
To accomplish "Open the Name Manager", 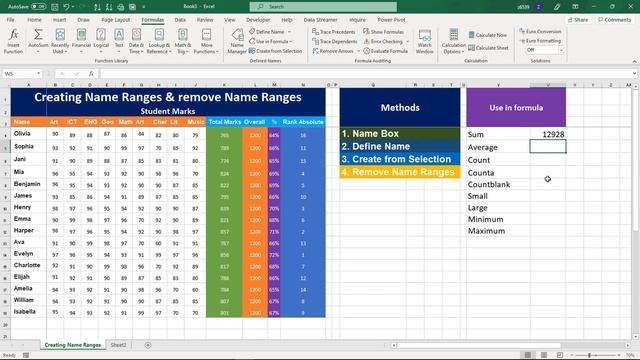I will point(237,41).
